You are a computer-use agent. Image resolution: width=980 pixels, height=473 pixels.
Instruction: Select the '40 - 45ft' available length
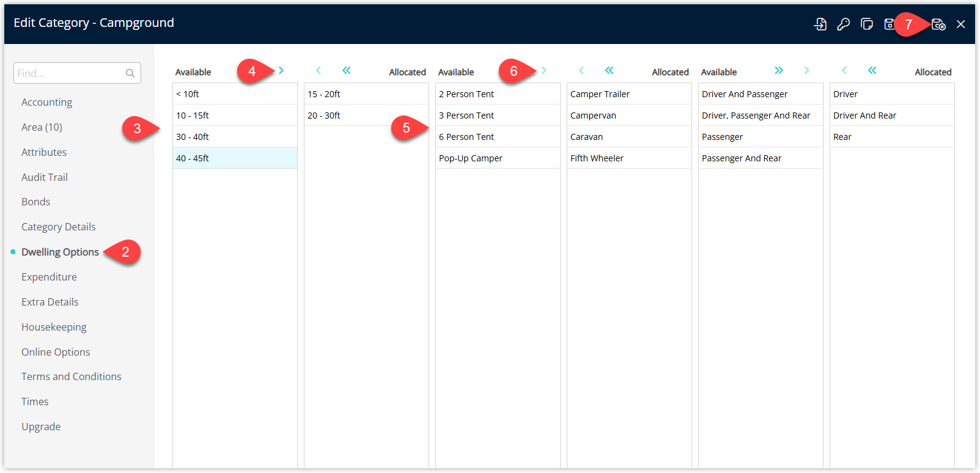(235, 158)
